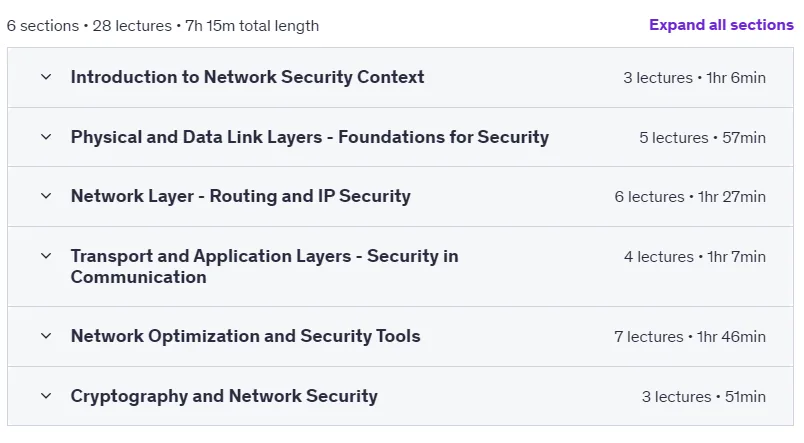Open the Network Layer - Routing and IP Security heading
The width and height of the screenshot is (804, 443).
point(240,196)
